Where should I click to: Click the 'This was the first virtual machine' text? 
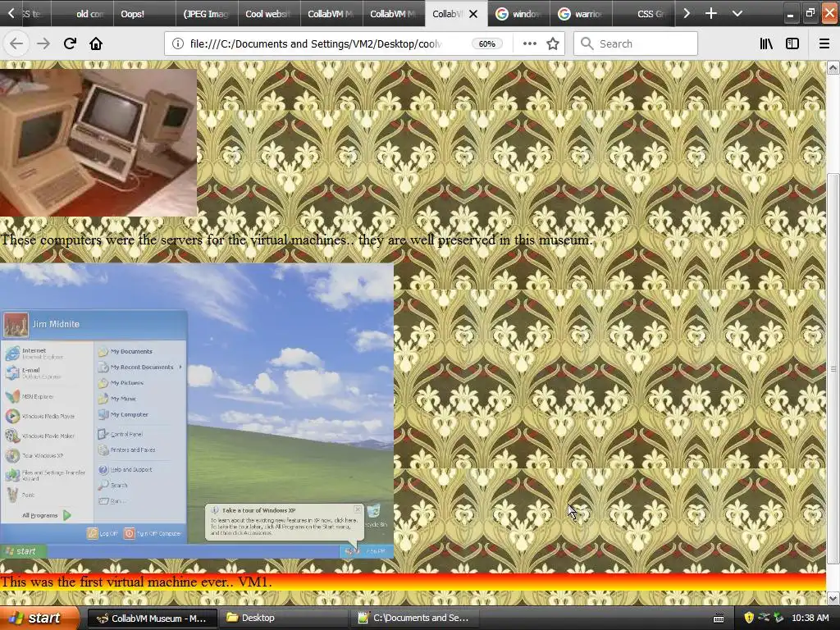coord(137,582)
